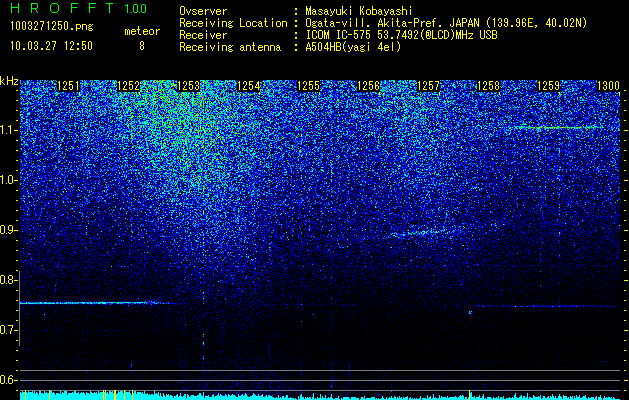
Task: Click the 0.8 frequency axis label
Action: [8, 280]
